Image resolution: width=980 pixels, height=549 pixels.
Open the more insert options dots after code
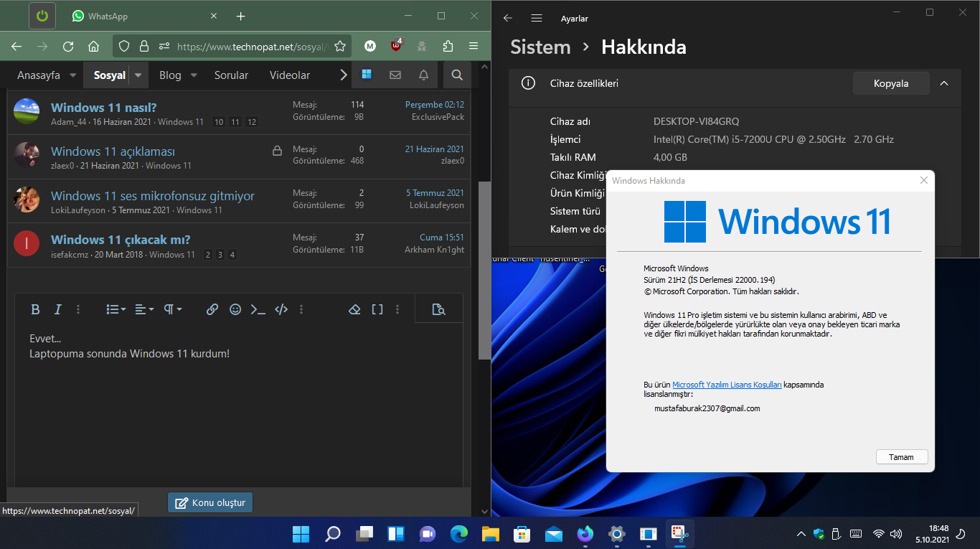(x=301, y=309)
